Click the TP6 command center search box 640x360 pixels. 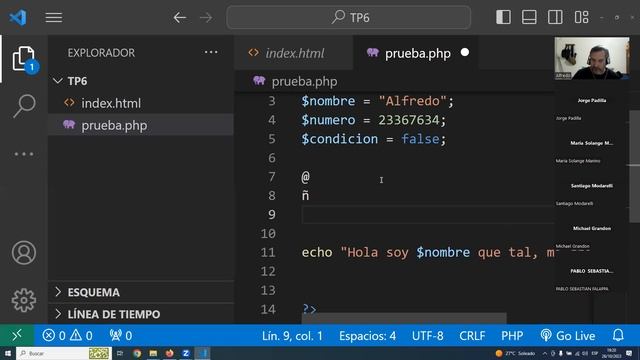tap(349, 18)
